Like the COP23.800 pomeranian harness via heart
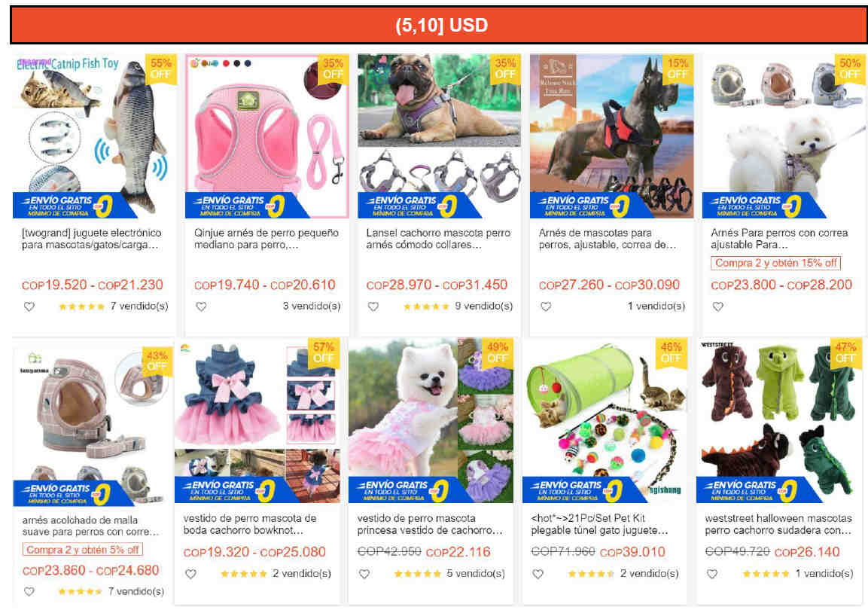This screenshot has width=868, height=613. [718, 306]
